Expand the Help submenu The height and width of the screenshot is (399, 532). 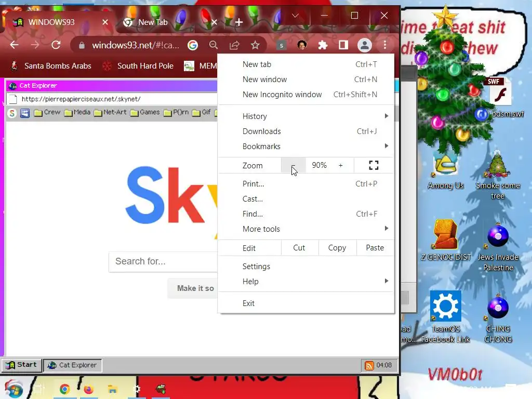(x=305, y=281)
